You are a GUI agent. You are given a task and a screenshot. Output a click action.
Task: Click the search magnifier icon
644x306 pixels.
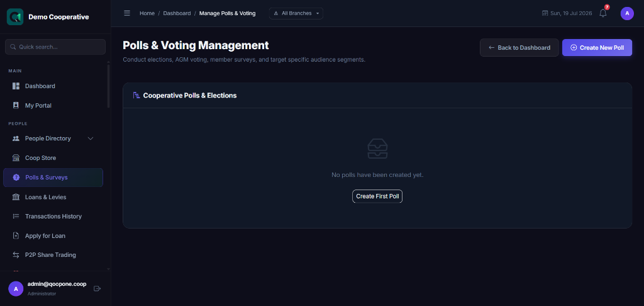point(13,47)
